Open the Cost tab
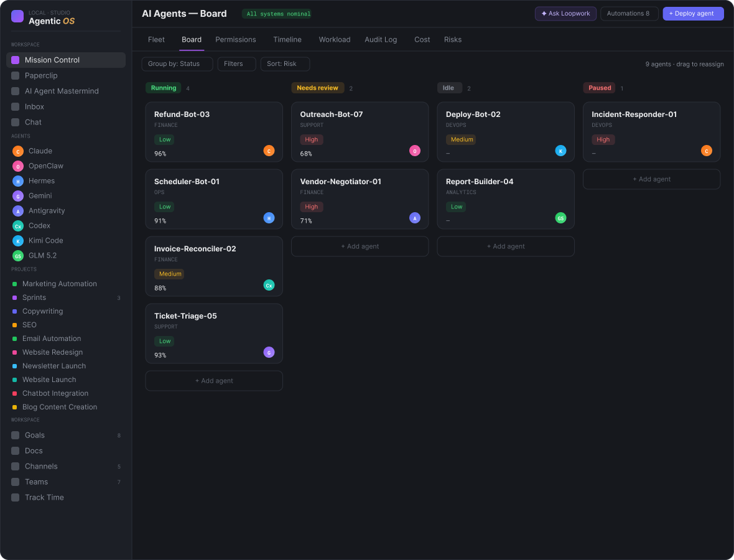The height and width of the screenshot is (560, 734). tap(422, 40)
